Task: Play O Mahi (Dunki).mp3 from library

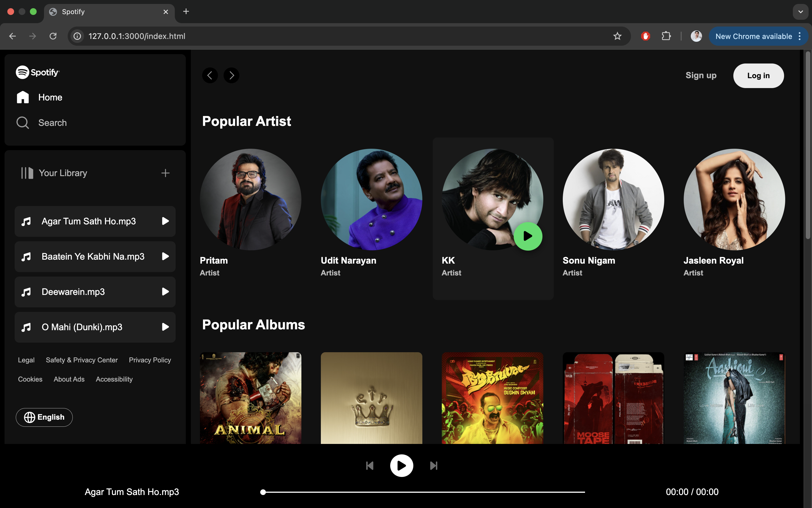Action: click(165, 327)
